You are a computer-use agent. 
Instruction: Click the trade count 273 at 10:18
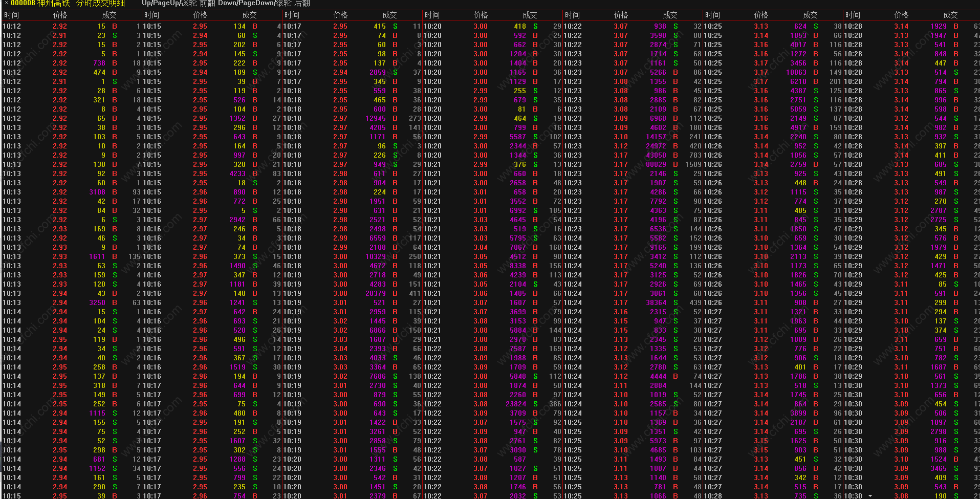(415, 118)
